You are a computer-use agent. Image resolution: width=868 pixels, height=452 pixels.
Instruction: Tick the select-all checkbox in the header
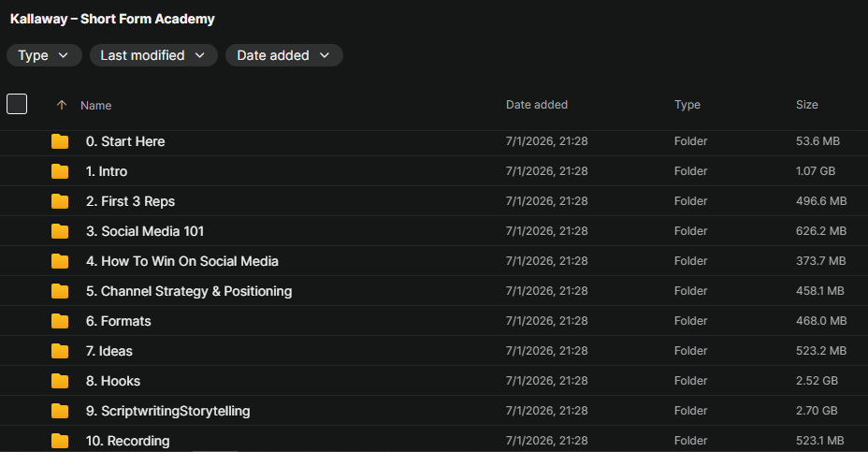point(17,104)
